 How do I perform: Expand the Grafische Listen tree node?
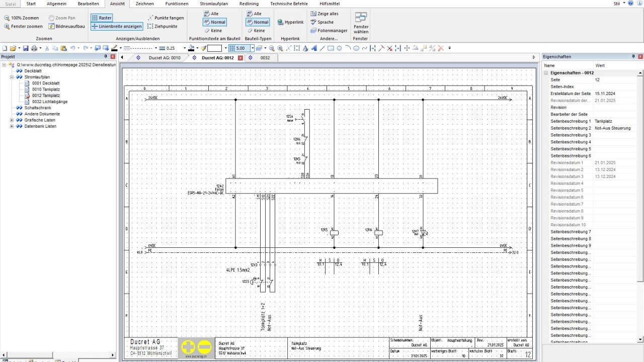[12, 120]
